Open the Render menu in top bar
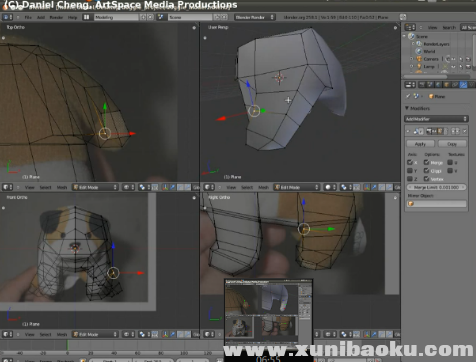The image size is (476, 362). point(56,17)
